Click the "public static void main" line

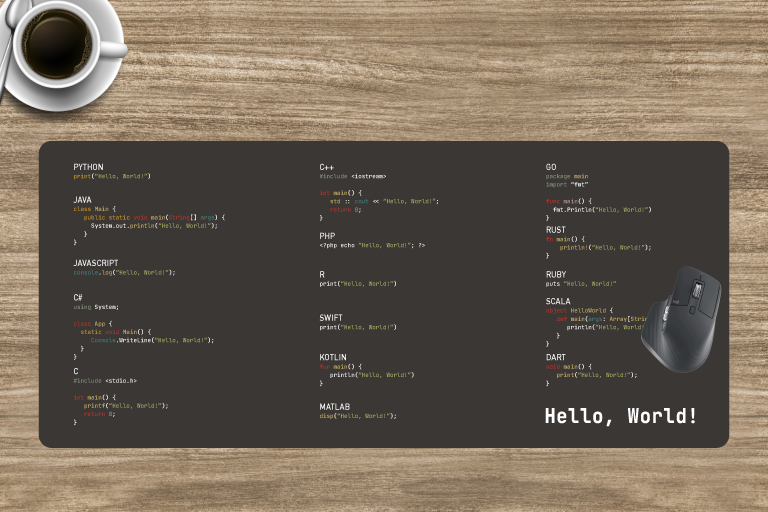pyautogui.click(x=154, y=218)
